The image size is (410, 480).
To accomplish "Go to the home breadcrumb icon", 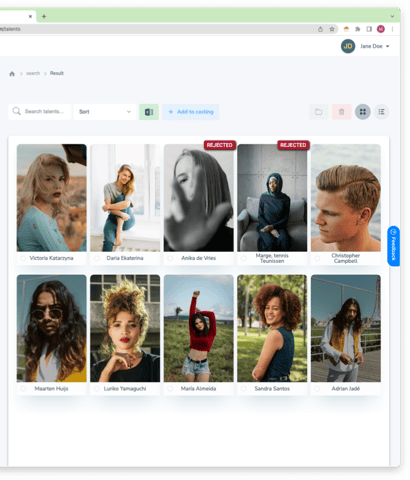I will [12, 74].
